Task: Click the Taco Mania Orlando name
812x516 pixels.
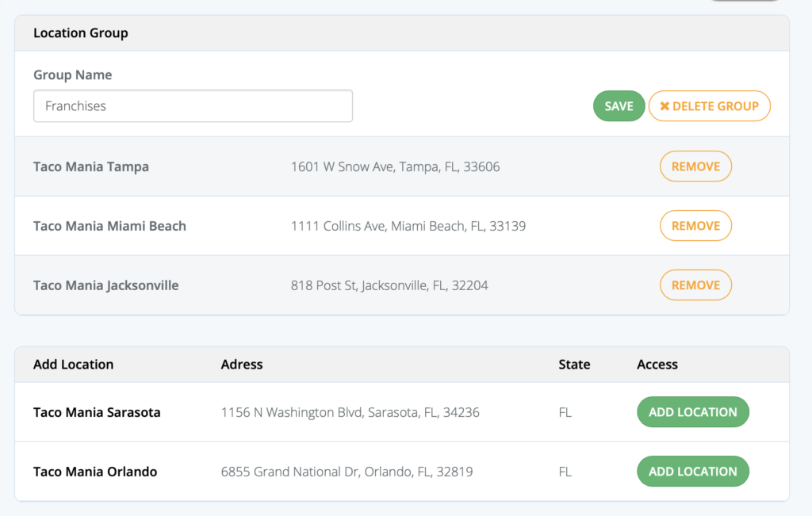Action: pos(95,472)
